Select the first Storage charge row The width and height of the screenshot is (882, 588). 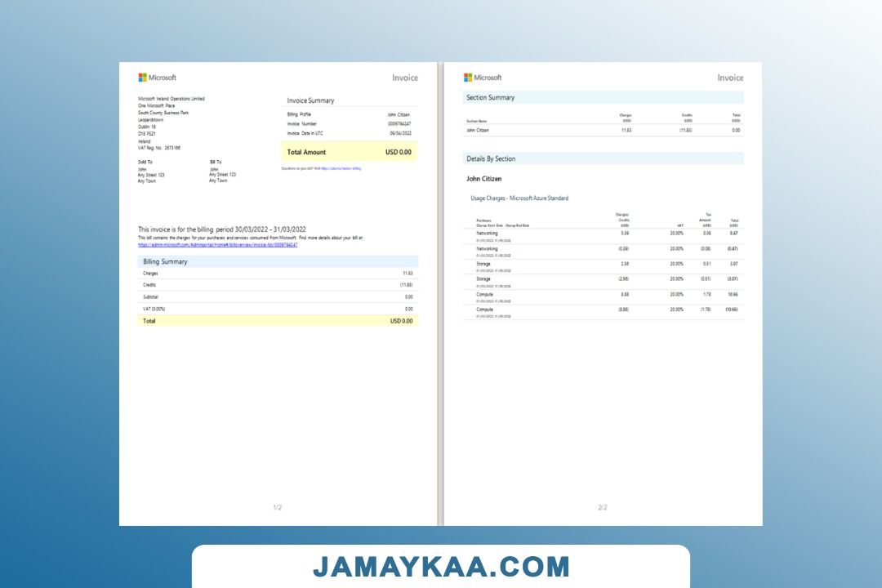[603, 266]
